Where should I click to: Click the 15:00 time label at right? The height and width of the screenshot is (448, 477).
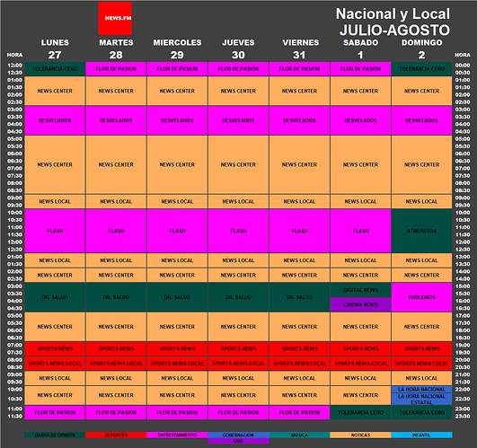(x=463, y=286)
